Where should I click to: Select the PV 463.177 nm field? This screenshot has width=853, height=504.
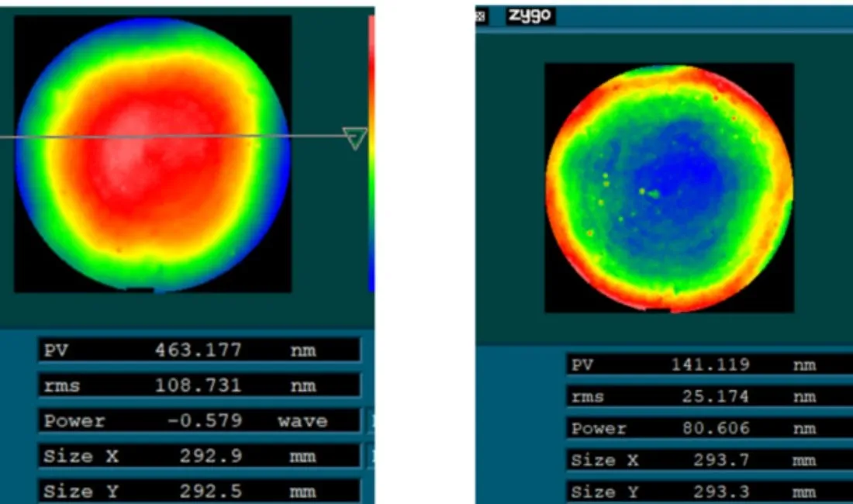[199, 350]
